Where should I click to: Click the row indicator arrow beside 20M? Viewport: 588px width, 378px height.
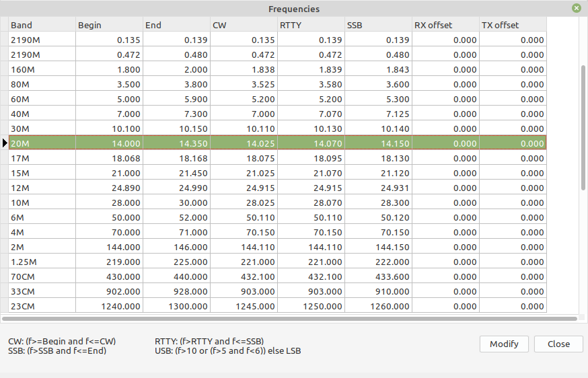[5, 143]
